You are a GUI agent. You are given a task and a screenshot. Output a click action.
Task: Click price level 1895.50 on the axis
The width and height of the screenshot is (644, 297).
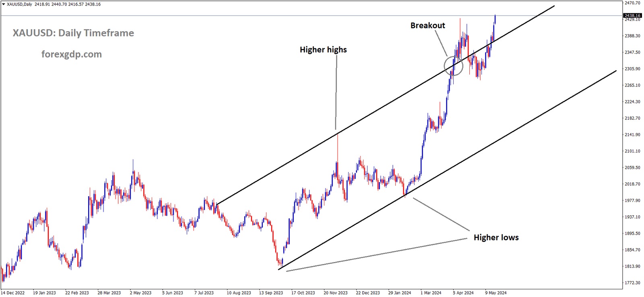point(632,234)
